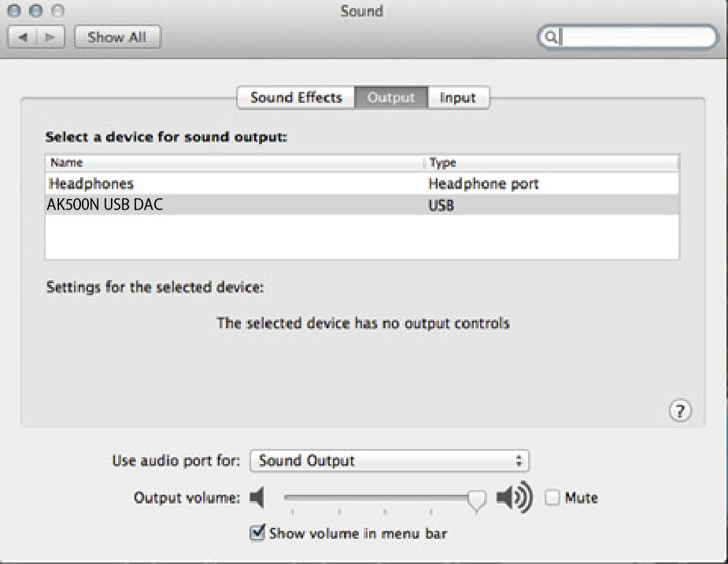Click the low volume speaker icon
Screen dimensions: 728x564
[257, 498]
